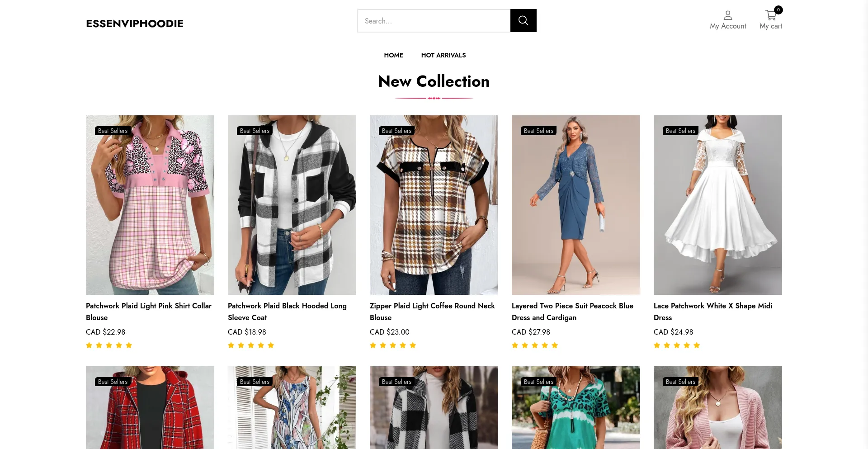Screen dimensions: 868x449
Task: Click the Best Sellers badge on pink blouse
Action: point(113,131)
